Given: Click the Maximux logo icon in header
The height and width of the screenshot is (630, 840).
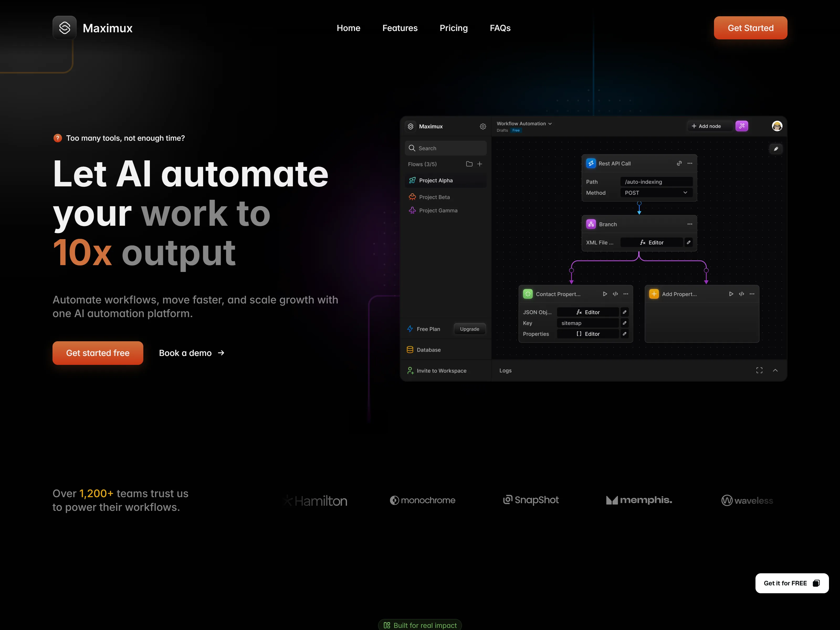Looking at the screenshot, I should [x=65, y=28].
